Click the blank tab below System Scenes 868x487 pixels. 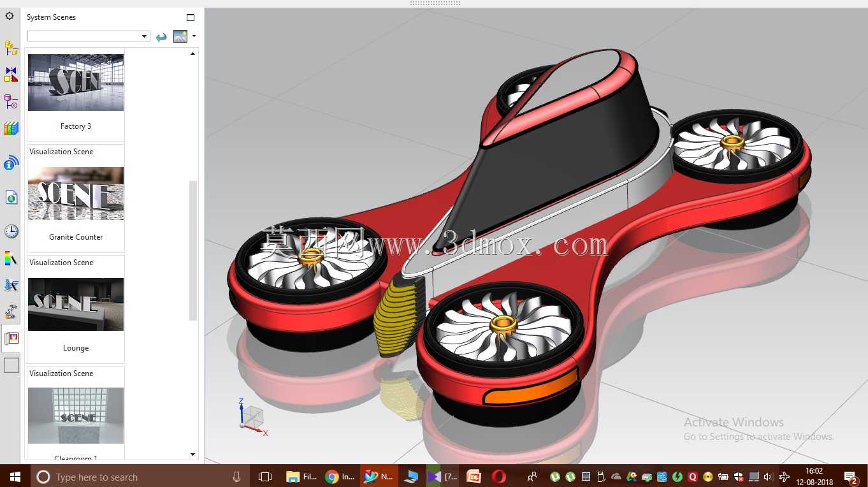tap(11, 365)
